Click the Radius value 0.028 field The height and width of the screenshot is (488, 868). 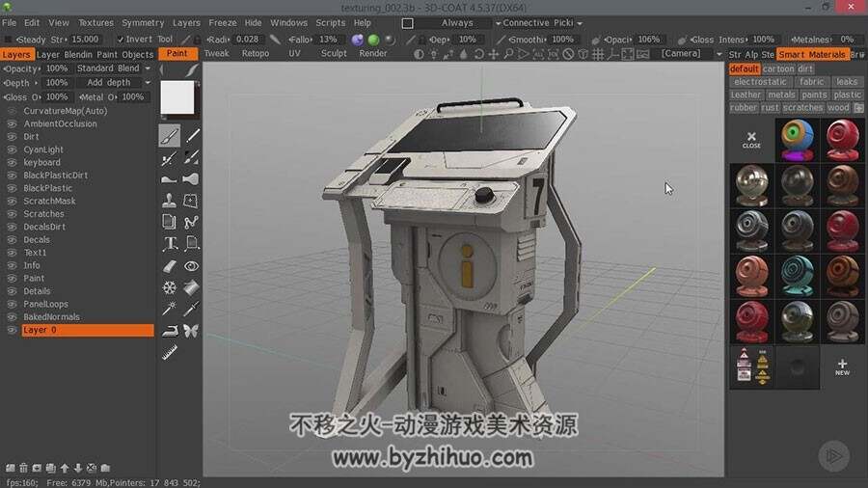coord(248,40)
